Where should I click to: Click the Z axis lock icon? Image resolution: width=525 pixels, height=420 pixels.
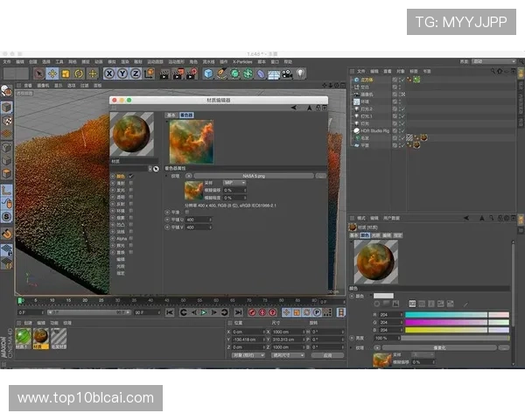[x=135, y=74]
